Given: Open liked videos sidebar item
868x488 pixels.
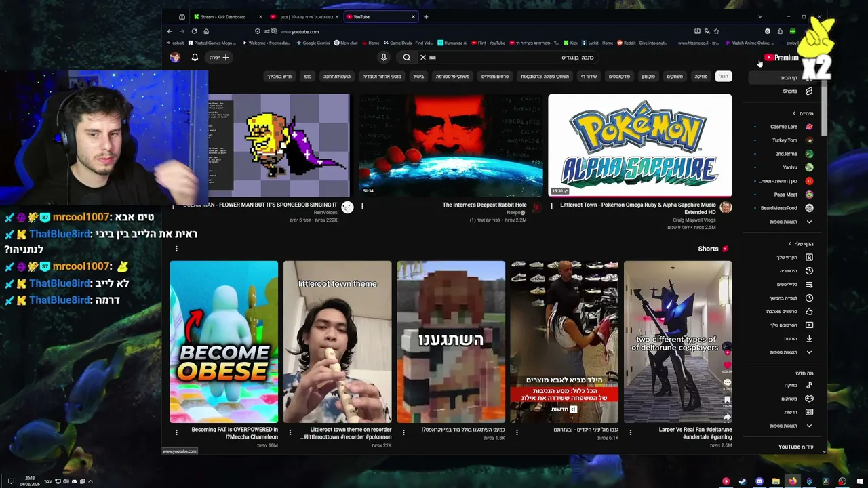Looking at the screenshot, I should [x=784, y=312].
